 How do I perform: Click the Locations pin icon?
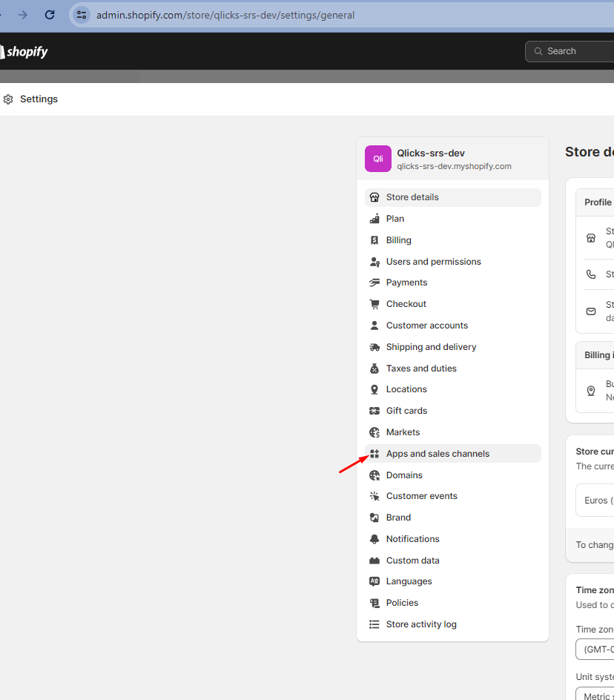point(374,389)
